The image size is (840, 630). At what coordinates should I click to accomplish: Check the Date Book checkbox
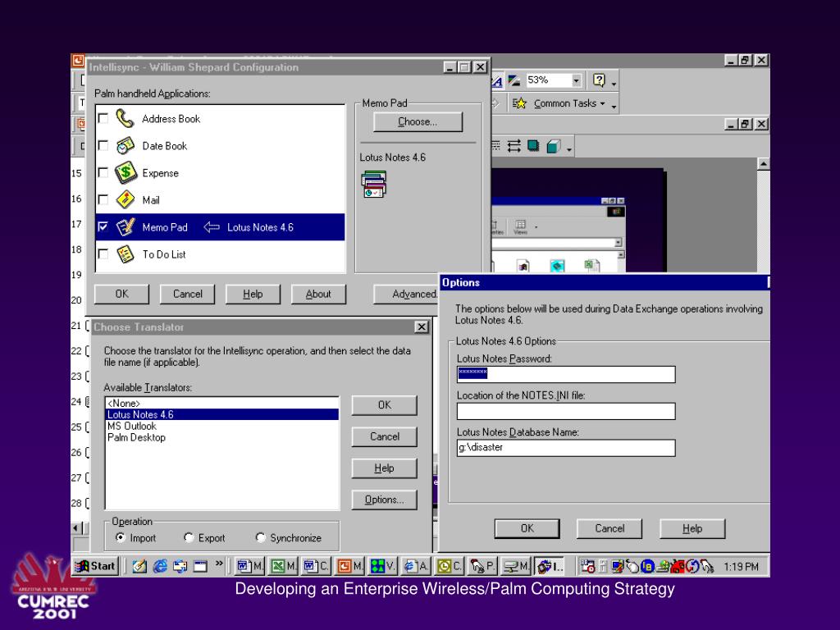tap(103, 146)
